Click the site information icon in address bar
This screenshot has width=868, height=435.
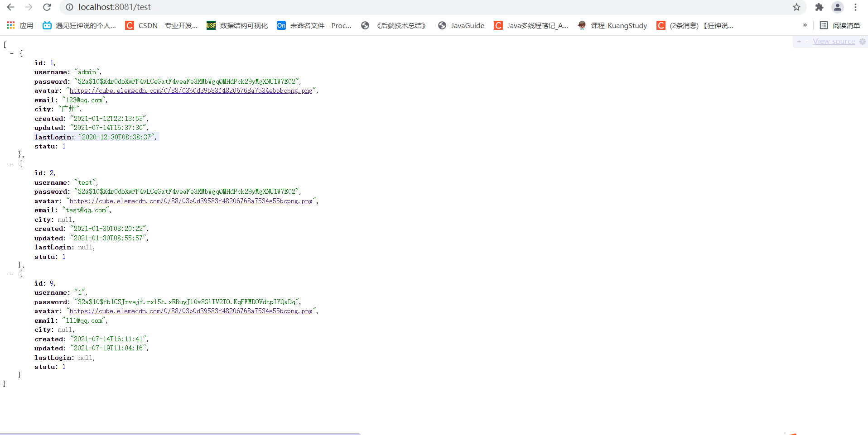point(69,7)
